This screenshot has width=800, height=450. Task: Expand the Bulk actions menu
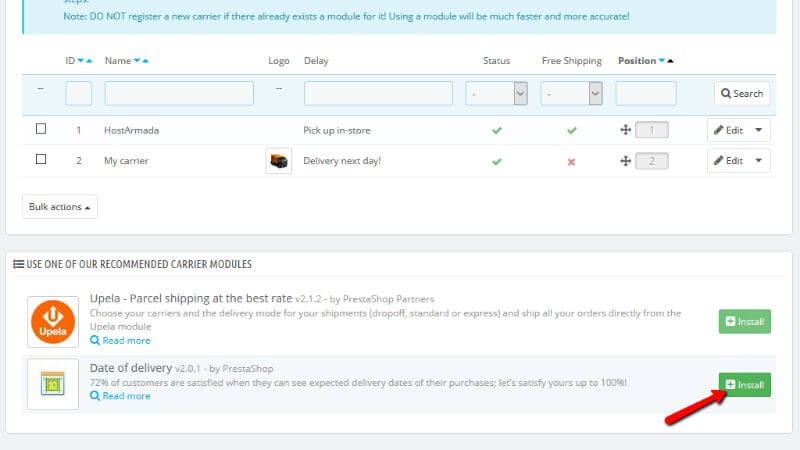tap(60, 206)
